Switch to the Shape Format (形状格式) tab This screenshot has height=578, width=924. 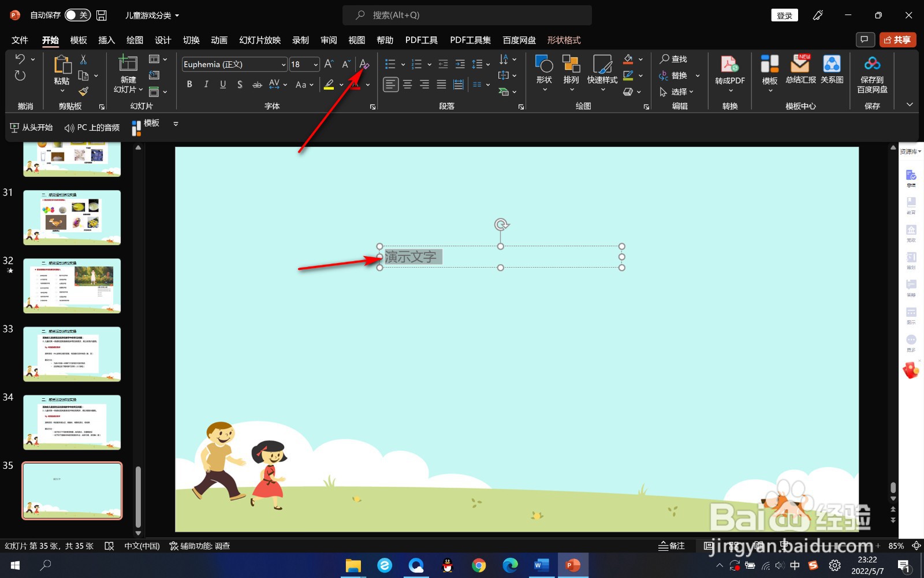pyautogui.click(x=564, y=40)
